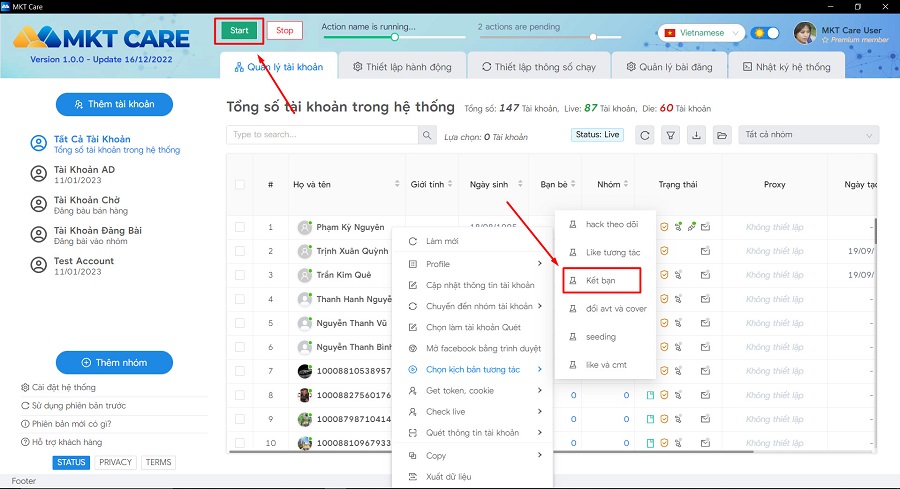
Task: Click the Tài Khoản Chờ group icon
Action: [x=38, y=204]
